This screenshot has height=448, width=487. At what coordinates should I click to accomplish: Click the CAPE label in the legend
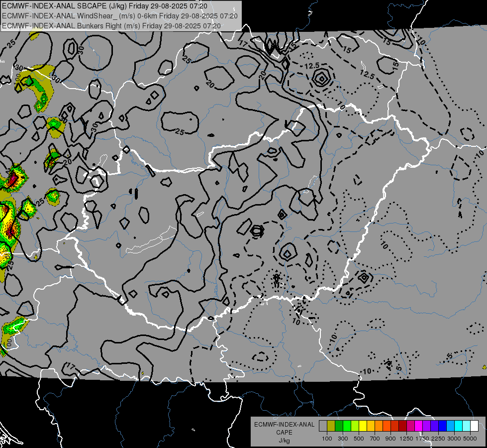[x=284, y=433]
